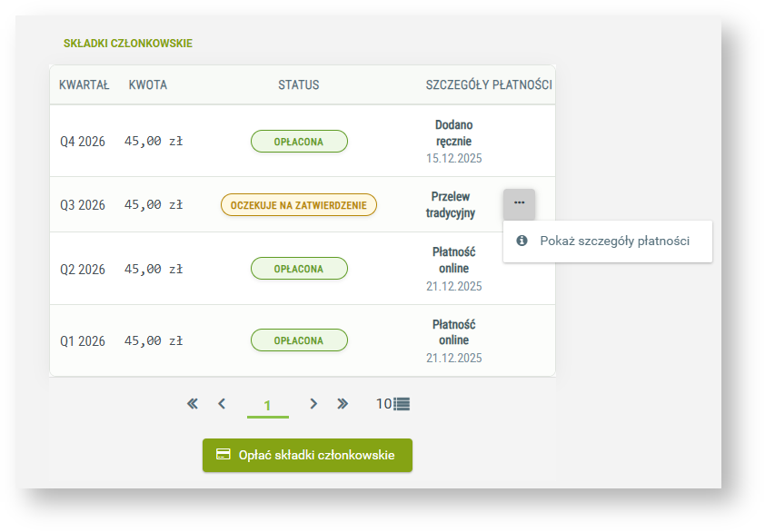The width and height of the screenshot is (765, 532).
Task: Select "Pokaż szczegóły płatności" menu entry
Action: pyautogui.click(x=613, y=241)
